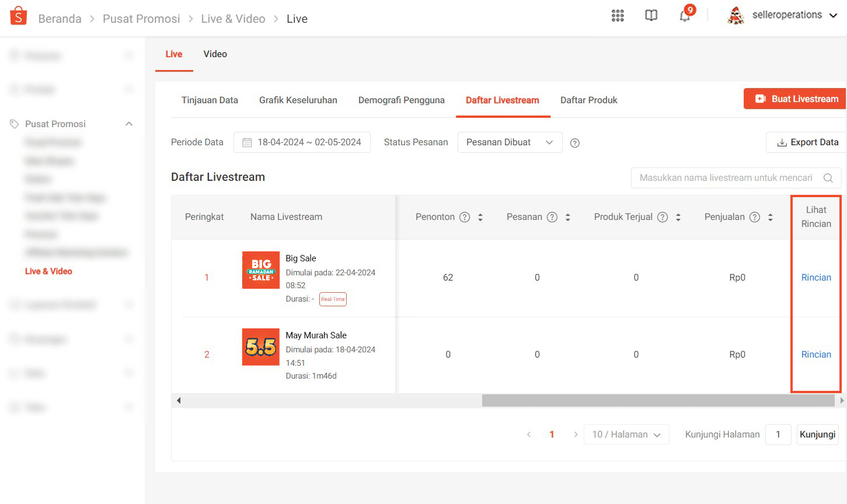
Task: Open the Status Pesanan dropdown
Action: click(510, 142)
